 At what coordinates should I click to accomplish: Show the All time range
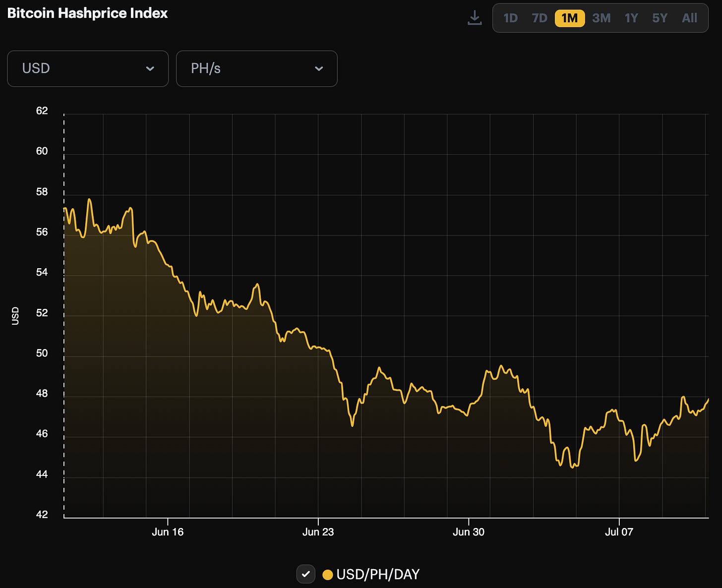pos(690,18)
